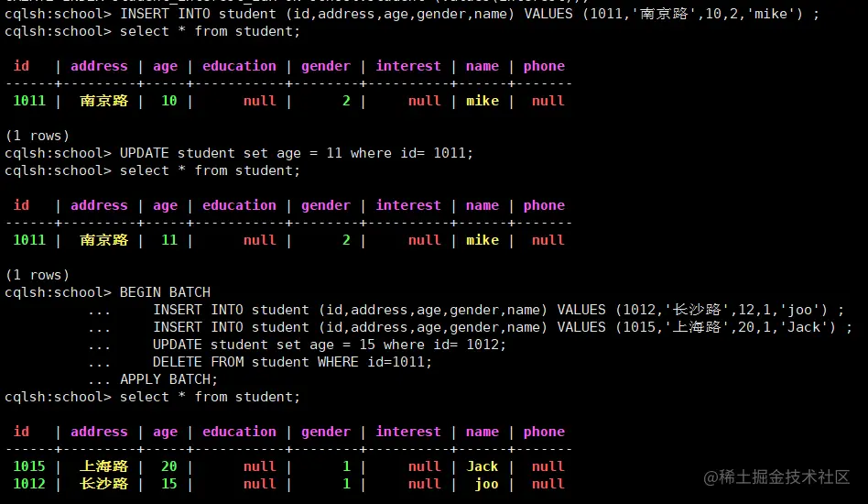The width and height of the screenshot is (868, 504).
Task: Click the 上海路 address cell in Jack's row
Action: click(104, 466)
